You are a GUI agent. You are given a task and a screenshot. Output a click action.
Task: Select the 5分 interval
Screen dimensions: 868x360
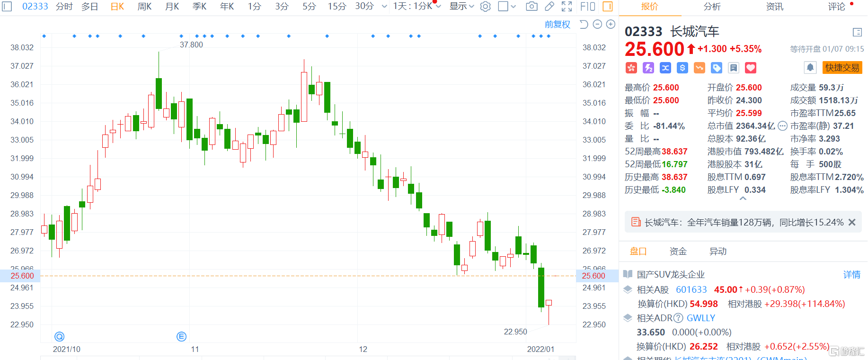[309, 6]
